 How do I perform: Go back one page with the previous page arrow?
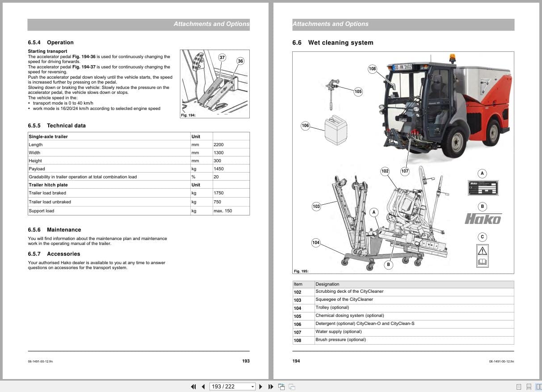[x=202, y=386]
